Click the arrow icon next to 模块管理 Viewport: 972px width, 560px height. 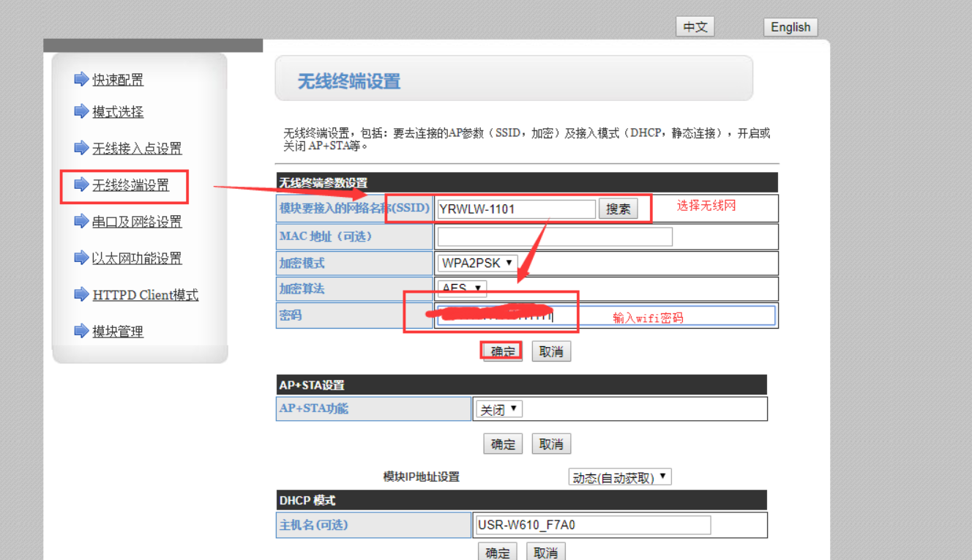[x=81, y=331]
